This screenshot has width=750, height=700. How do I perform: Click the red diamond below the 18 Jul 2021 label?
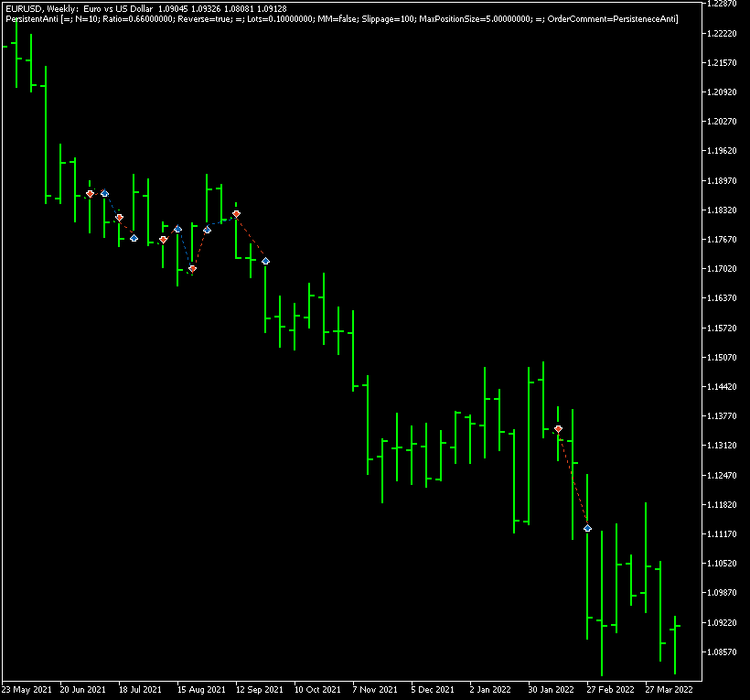[120, 217]
